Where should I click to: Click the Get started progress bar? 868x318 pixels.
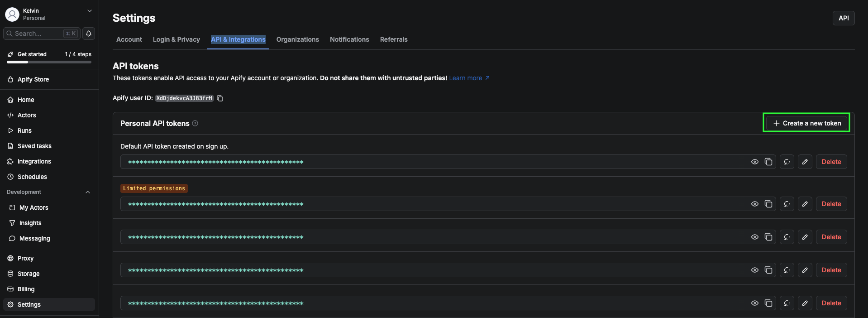pos(49,62)
